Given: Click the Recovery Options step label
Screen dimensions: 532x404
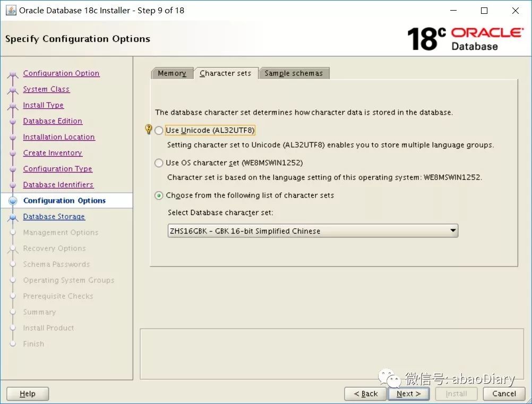Looking at the screenshot, I should [54, 248].
